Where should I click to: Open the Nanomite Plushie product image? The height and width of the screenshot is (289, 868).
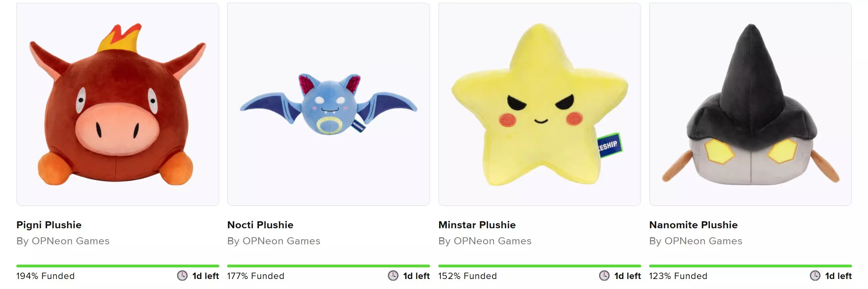click(750, 104)
